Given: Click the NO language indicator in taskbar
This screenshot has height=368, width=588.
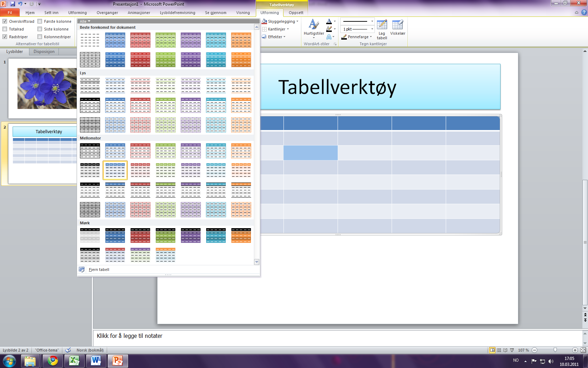Looking at the screenshot, I should click(x=516, y=360).
